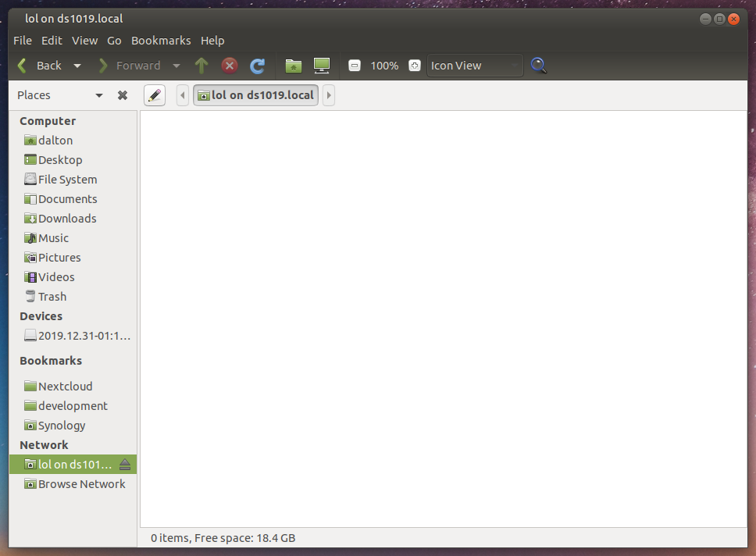The width and height of the screenshot is (756, 556).
Task: Click the Forward navigation button
Action: (129, 66)
